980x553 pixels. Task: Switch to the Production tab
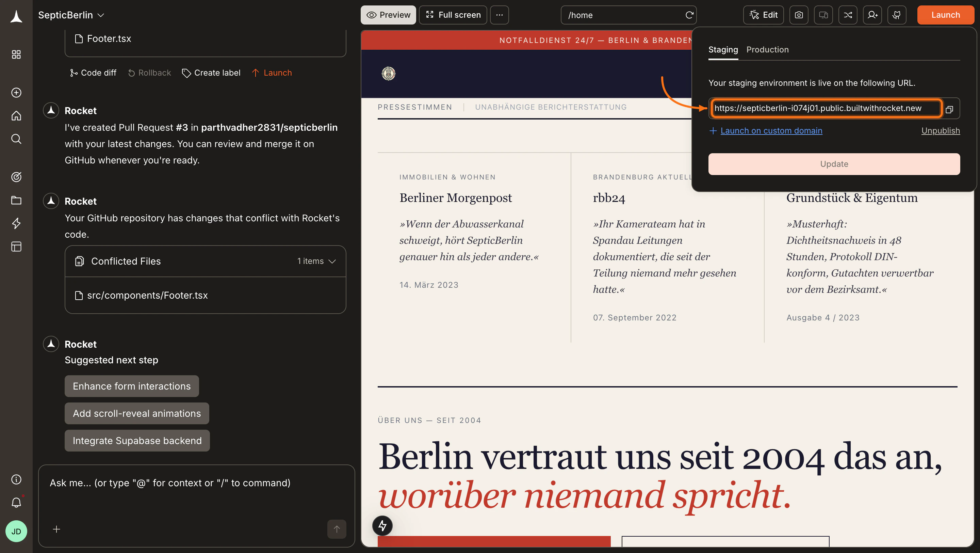pyautogui.click(x=767, y=49)
